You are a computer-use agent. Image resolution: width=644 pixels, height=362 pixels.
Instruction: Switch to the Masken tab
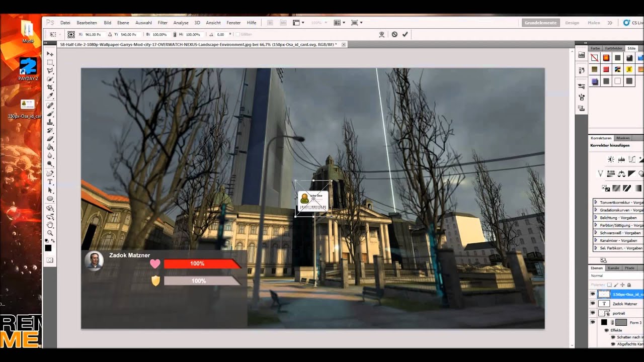point(623,138)
